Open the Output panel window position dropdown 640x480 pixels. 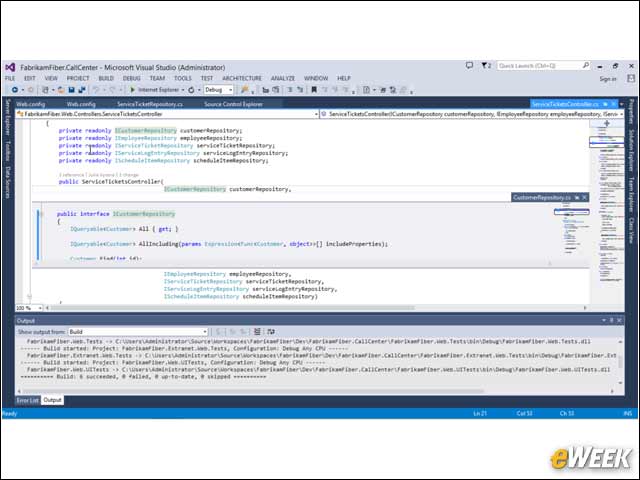(604, 320)
